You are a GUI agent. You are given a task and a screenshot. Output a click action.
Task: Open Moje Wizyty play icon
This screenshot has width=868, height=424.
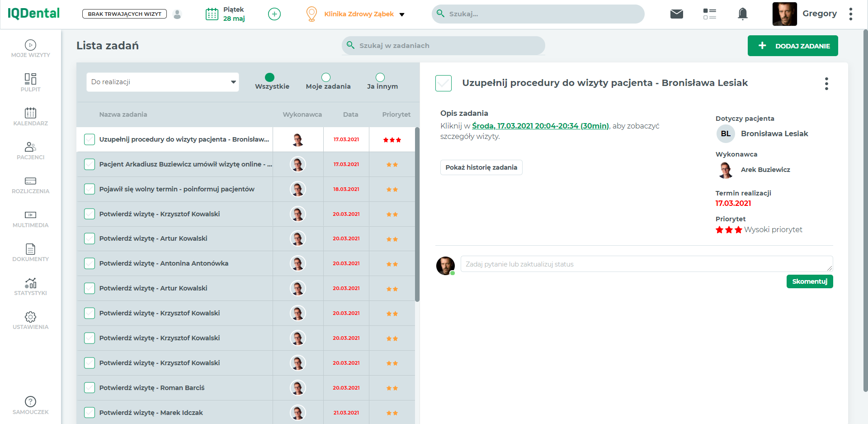tap(30, 45)
